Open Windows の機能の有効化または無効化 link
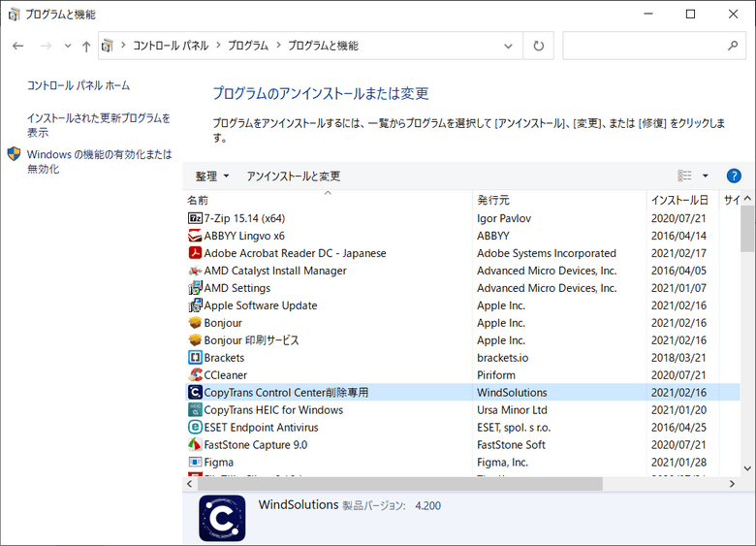Viewport: 756px width, 546px height. point(99,162)
